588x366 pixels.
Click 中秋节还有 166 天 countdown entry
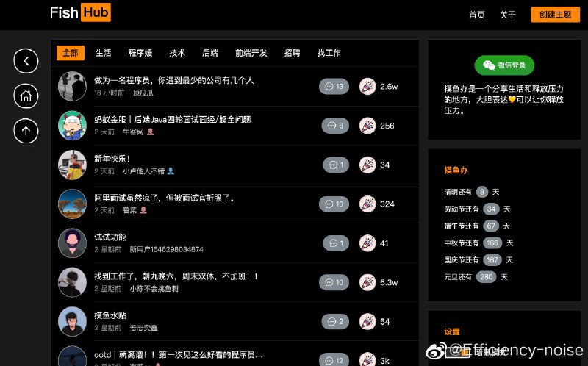[x=479, y=243]
